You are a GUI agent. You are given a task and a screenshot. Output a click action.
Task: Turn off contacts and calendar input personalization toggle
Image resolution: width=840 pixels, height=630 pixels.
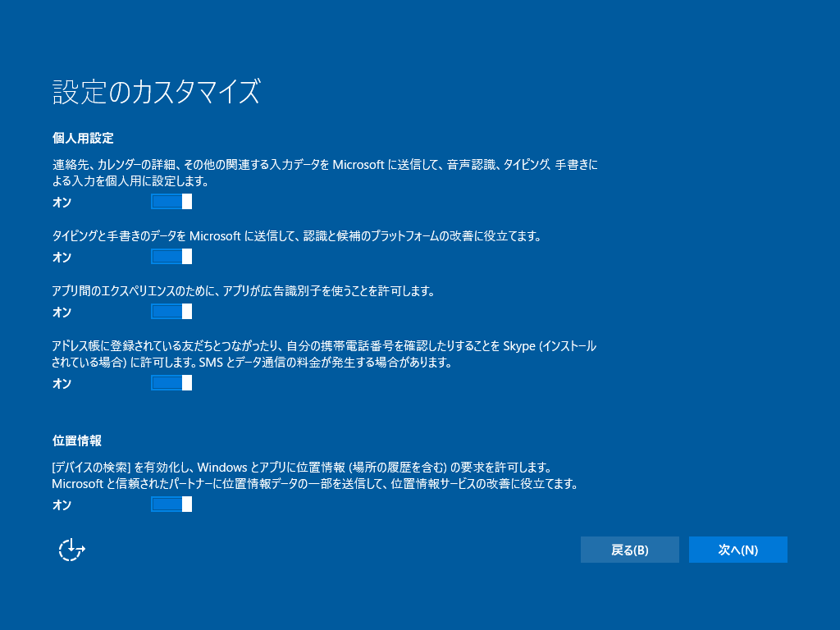171,202
